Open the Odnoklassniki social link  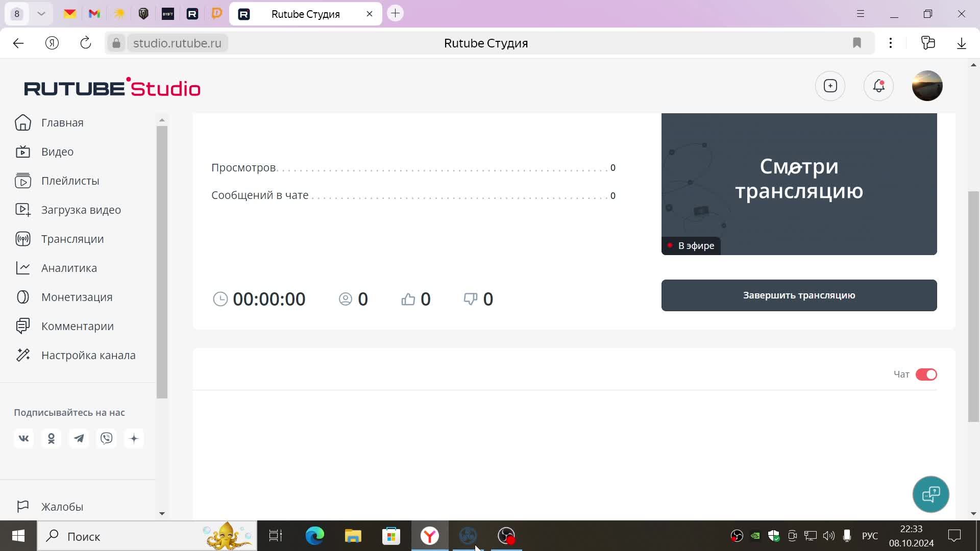tap(51, 439)
